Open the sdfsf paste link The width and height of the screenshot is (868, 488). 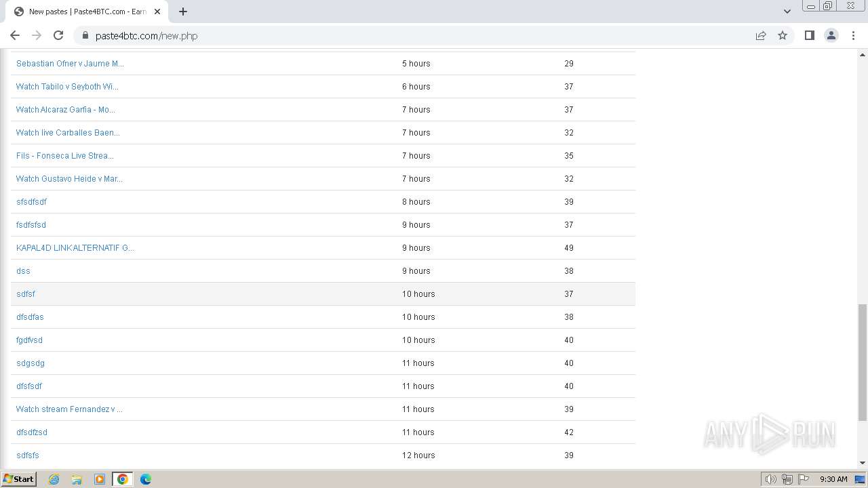(x=26, y=294)
